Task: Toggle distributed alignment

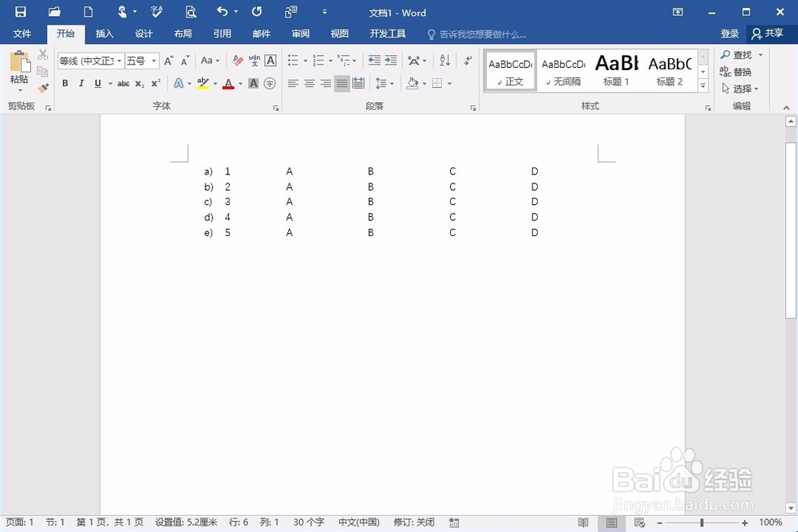Action: (358, 84)
